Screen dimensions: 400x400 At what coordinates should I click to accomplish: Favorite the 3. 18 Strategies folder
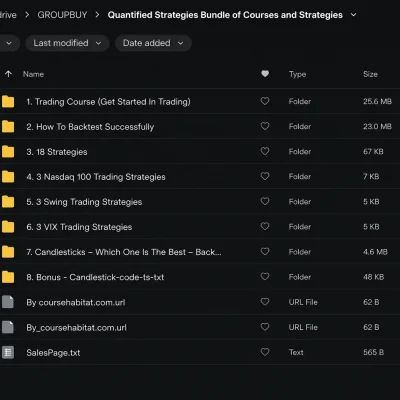click(265, 151)
